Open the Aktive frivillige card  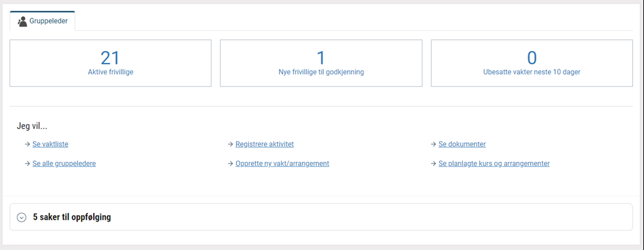click(111, 63)
